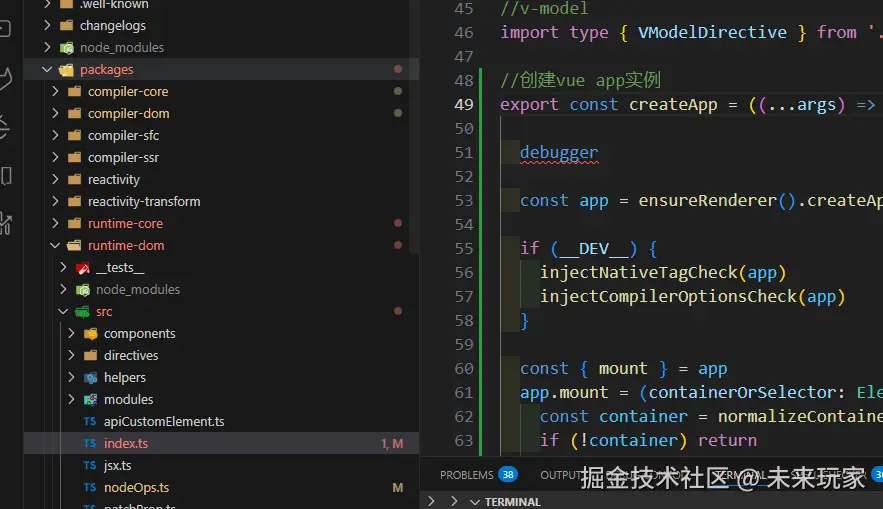This screenshot has height=509, width=883.
Task: Expand the compiler-sfc folder chevron
Action: 55,135
